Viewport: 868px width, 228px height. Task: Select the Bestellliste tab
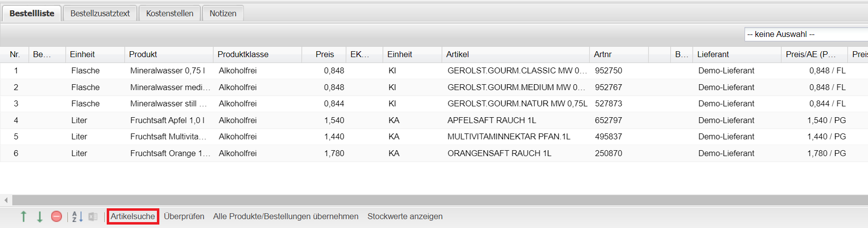[32, 13]
